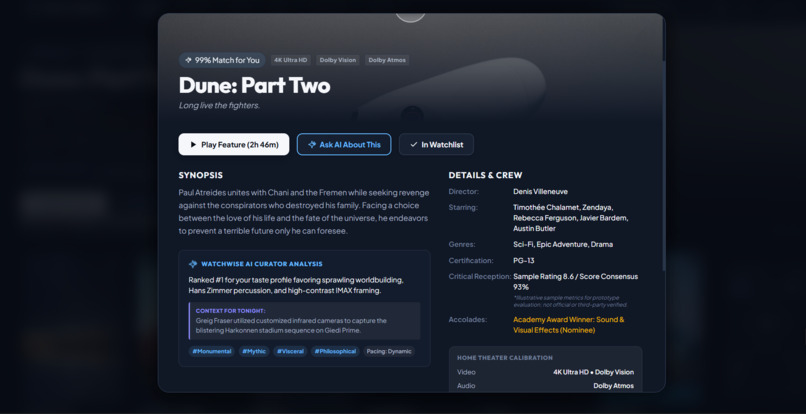806x414 pixels.
Task: Select the #Mythic tag
Action: coord(254,351)
